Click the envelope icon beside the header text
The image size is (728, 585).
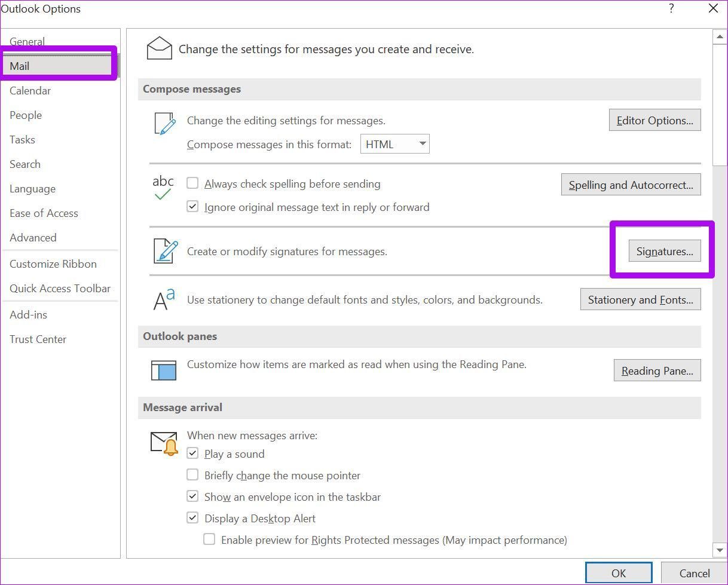click(159, 48)
